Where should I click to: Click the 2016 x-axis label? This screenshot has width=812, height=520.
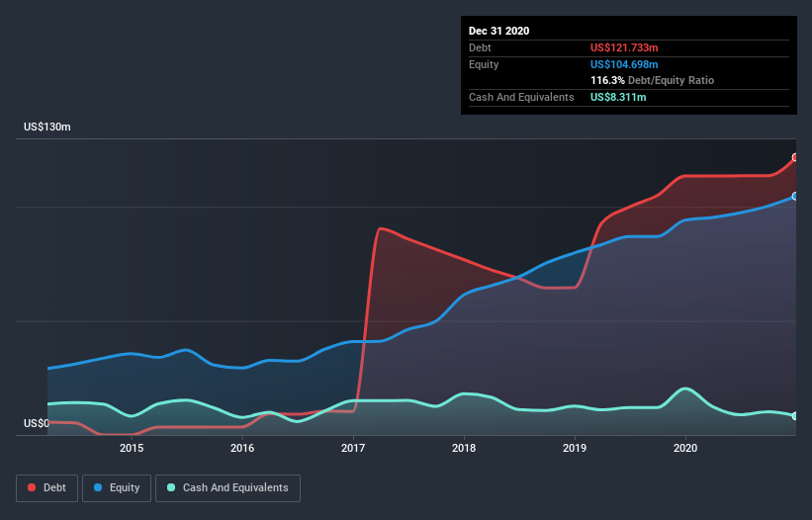(x=242, y=448)
